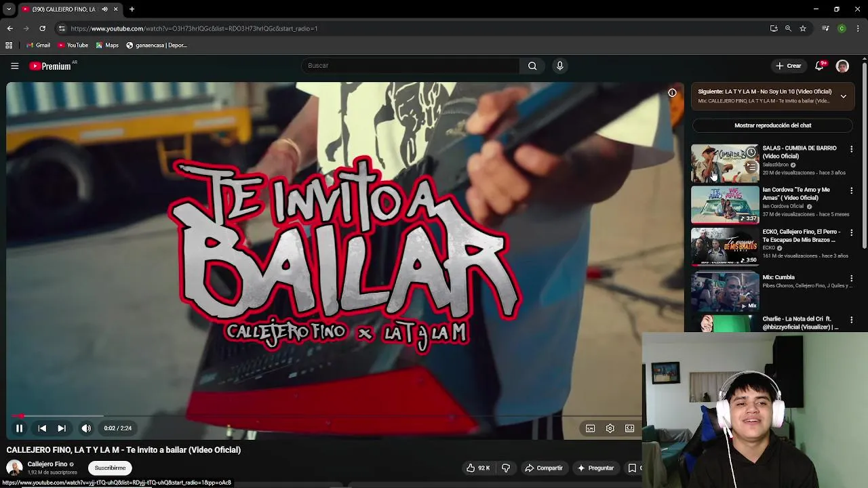
Task: Open the Maps bookmark
Action: (107, 45)
